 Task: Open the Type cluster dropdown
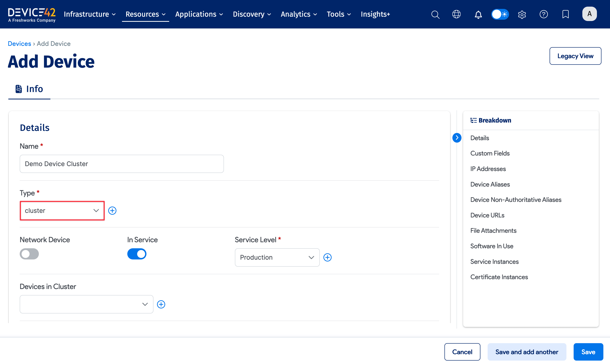[x=62, y=211]
